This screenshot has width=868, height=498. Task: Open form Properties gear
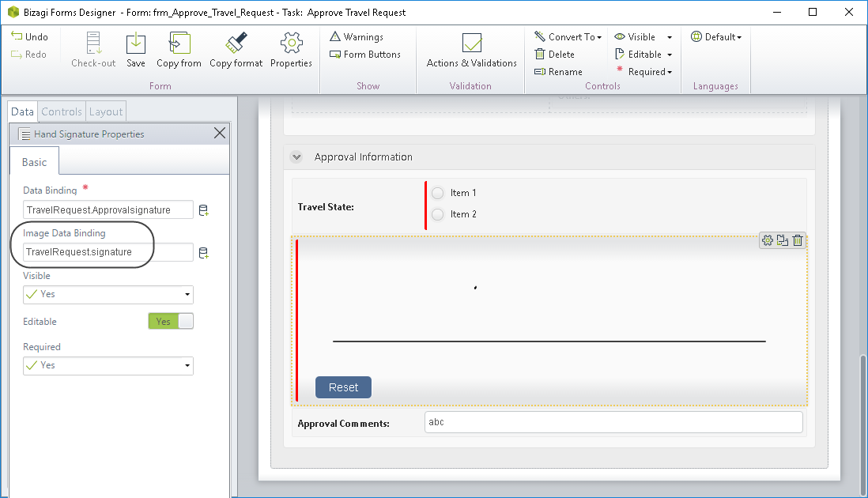coord(291,50)
